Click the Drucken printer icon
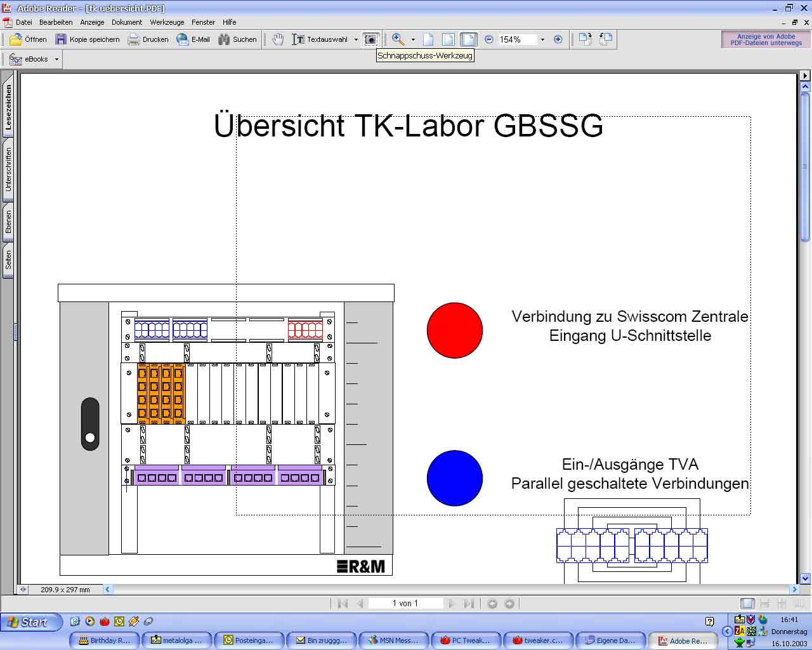The height and width of the screenshot is (650, 812). point(134,39)
